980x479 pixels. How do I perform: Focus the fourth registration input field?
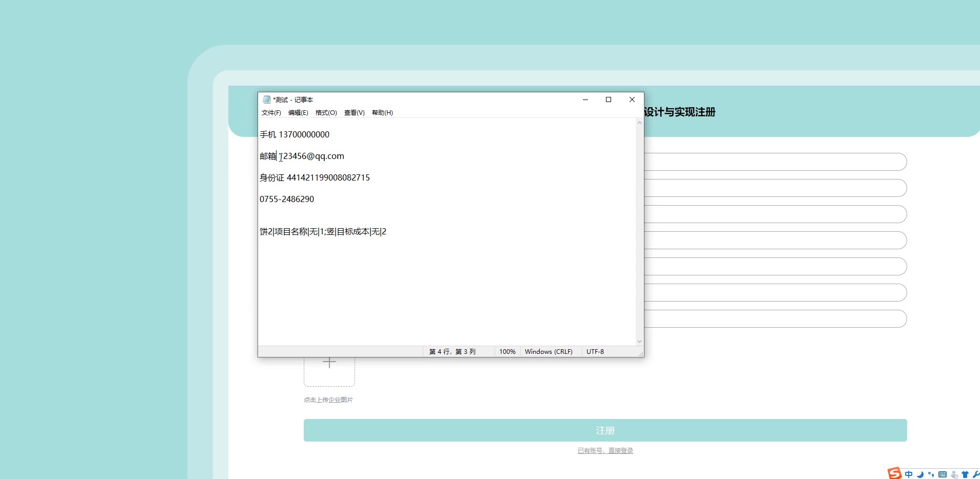[775, 240]
